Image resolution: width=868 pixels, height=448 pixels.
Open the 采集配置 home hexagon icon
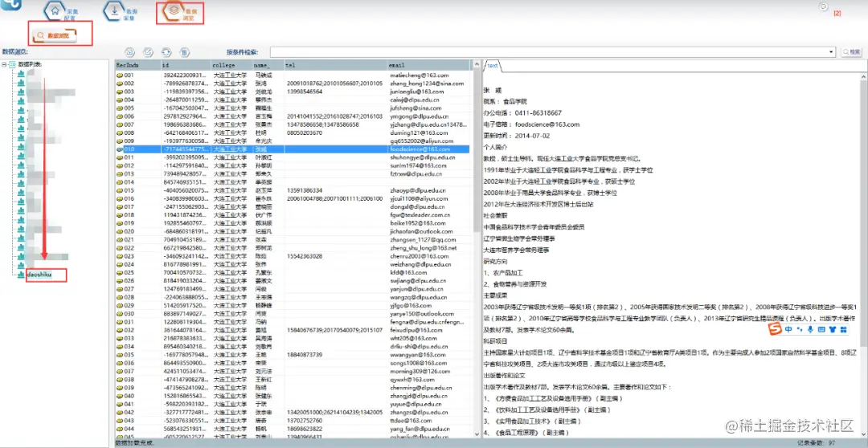[55, 10]
